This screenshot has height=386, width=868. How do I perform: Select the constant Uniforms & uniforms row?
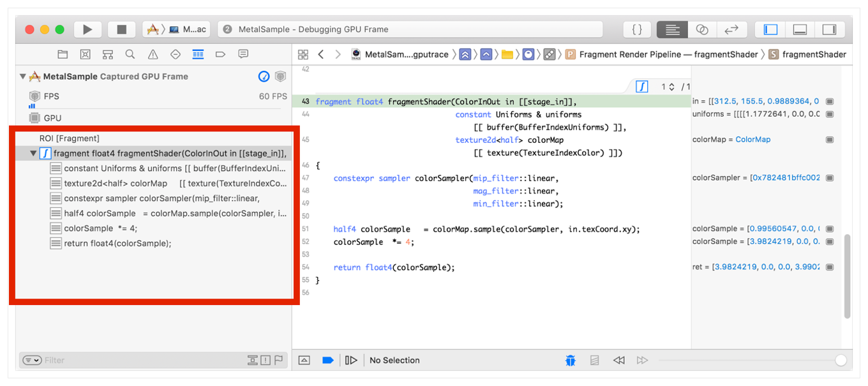[x=154, y=168]
